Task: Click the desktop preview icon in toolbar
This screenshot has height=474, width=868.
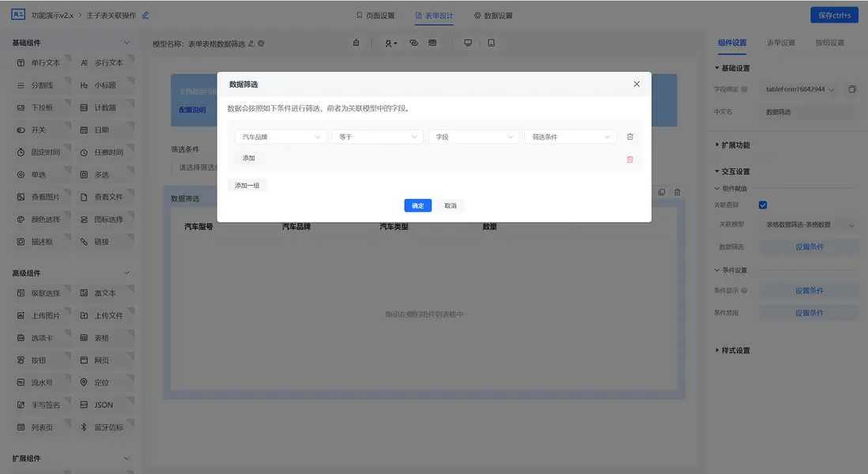Action: [467, 42]
